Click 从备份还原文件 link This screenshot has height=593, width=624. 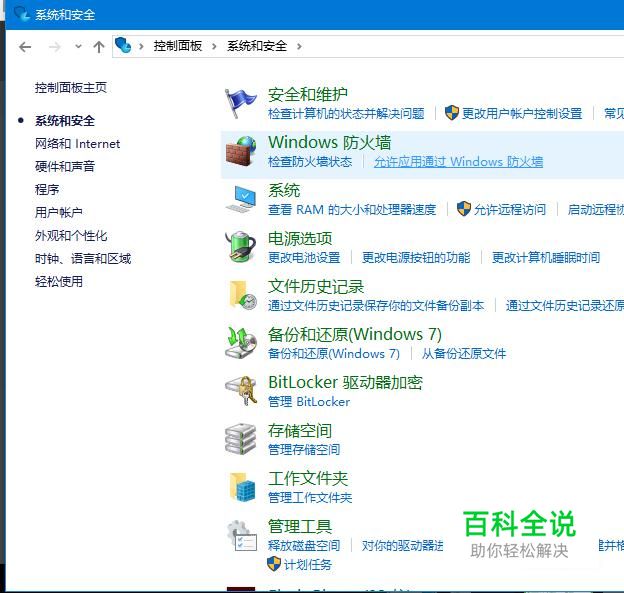(464, 353)
